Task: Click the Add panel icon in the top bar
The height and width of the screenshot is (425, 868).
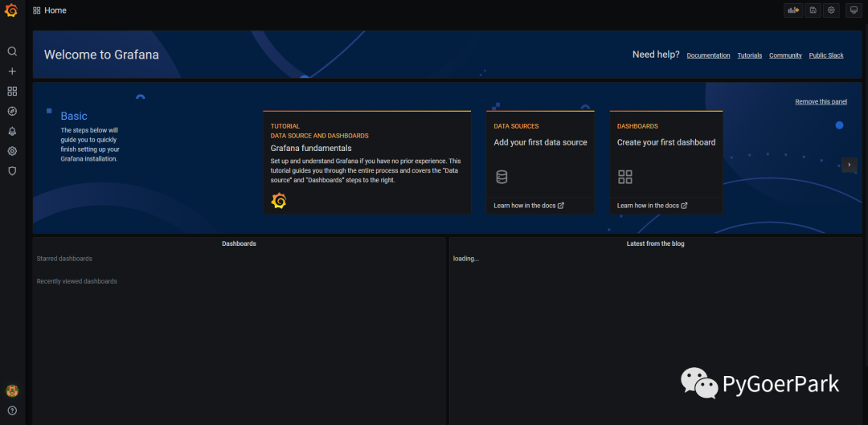Action: 793,10
